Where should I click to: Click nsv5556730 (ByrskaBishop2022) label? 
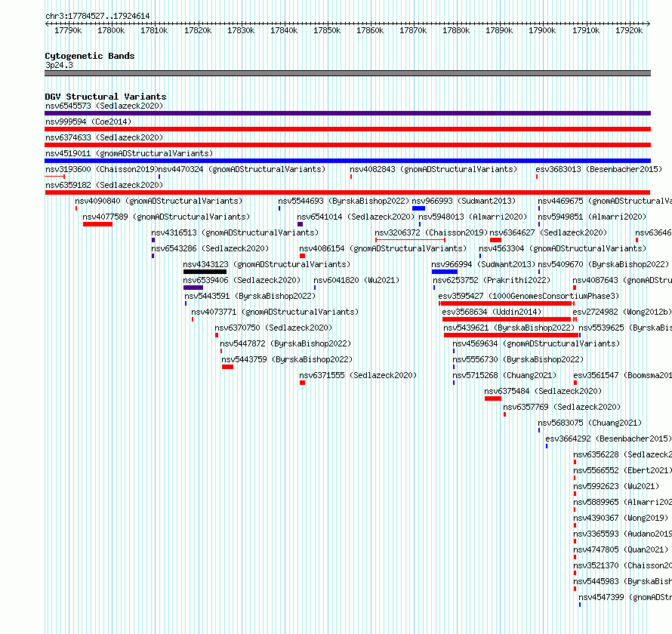(518, 359)
